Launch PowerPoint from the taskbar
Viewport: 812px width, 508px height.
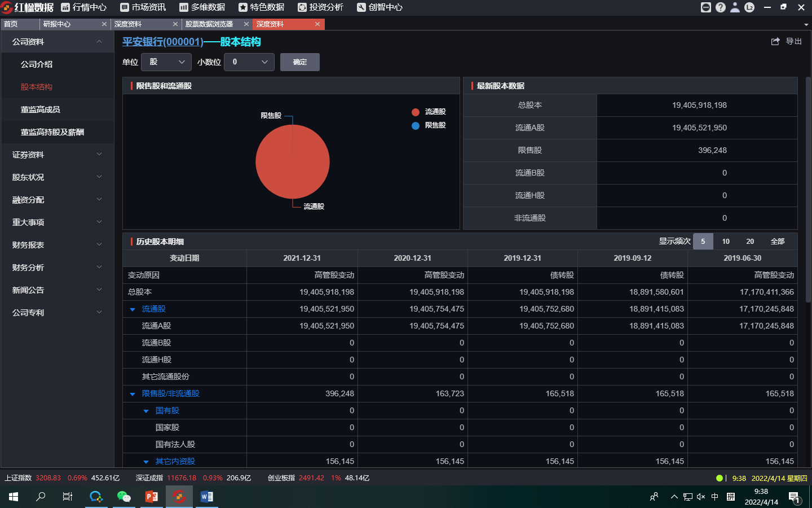[x=151, y=497]
